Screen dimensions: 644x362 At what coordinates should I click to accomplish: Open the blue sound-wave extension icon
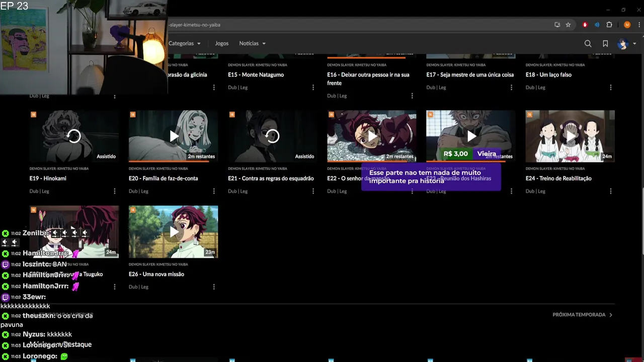click(x=597, y=25)
